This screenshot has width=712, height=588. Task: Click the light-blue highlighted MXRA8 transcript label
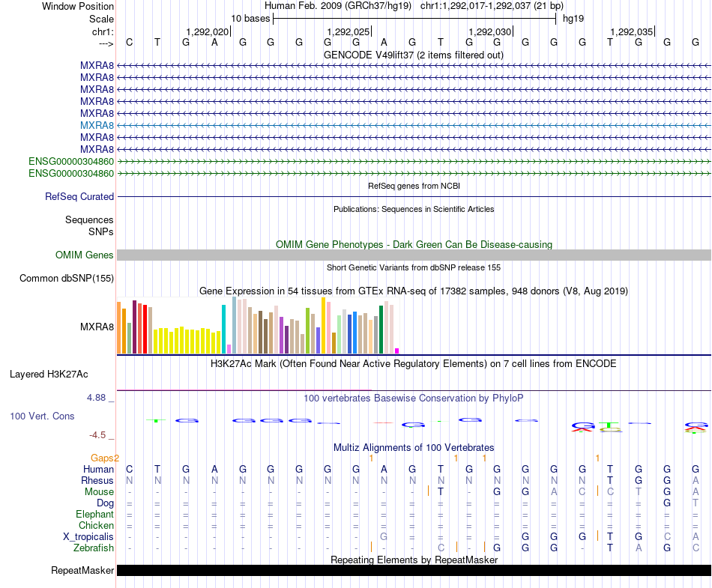pyautogui.click(x=97, y=125)
